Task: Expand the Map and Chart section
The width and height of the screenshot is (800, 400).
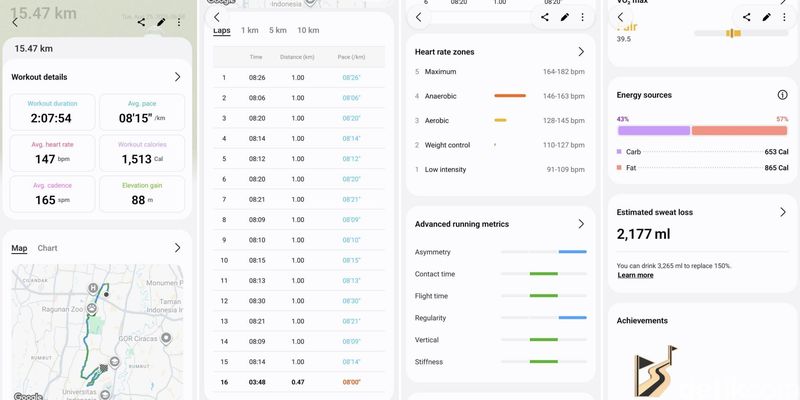Action: [178, 248]
